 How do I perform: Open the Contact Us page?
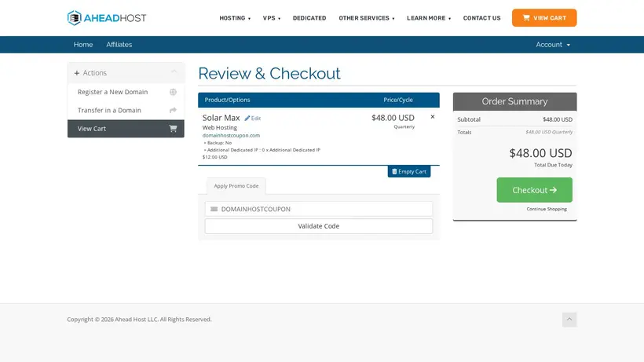click(x=481, y=18)
